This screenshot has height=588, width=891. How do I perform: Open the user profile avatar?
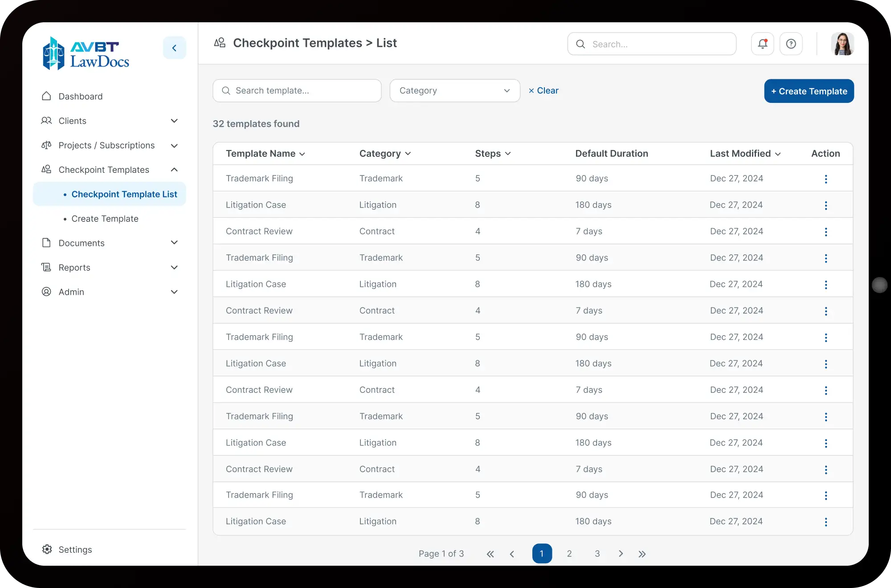[x=842, y=44]
